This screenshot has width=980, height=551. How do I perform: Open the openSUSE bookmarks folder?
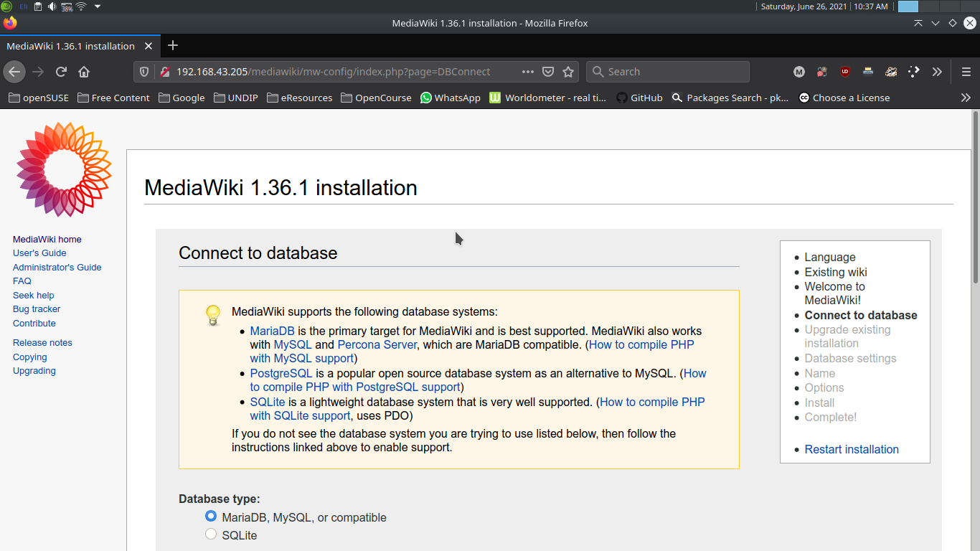[39, 98]
